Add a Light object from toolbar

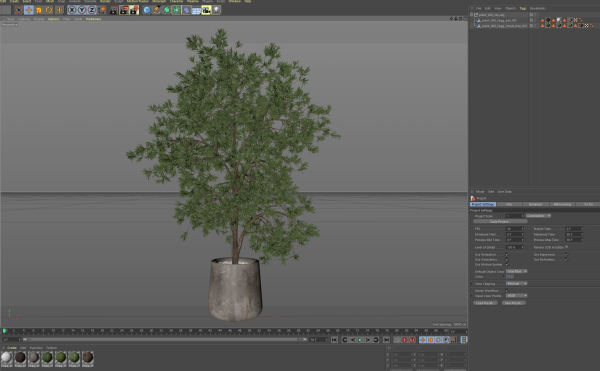click(216, 10)
